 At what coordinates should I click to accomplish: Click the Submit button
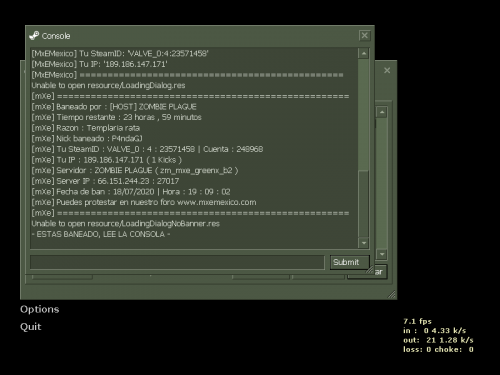pyautogui.click(x=350, y=262)
